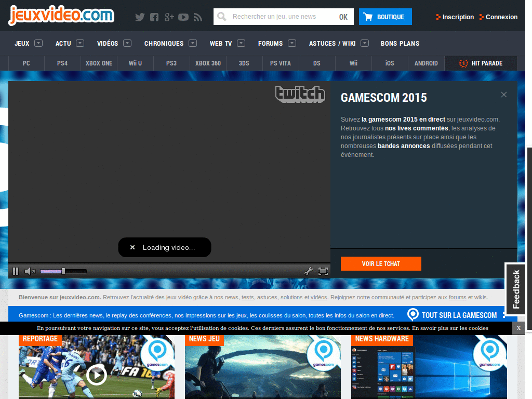The image size is (532, 399).
Task: Open the YouTube channel icon
Action: click(183, 17)
